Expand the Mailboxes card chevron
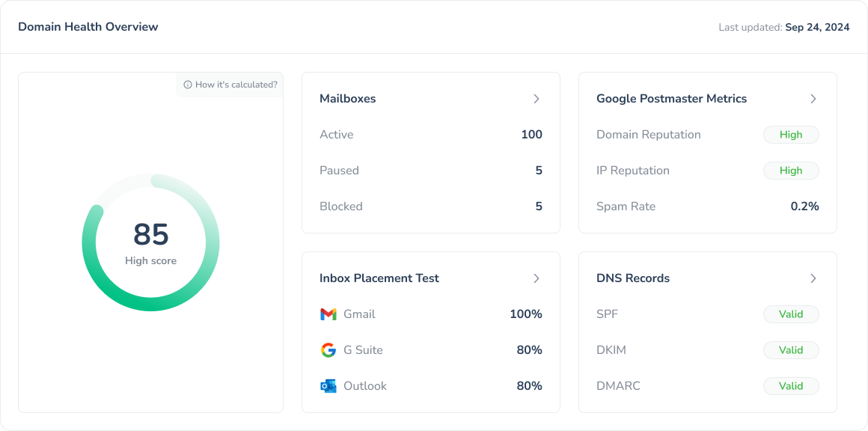Viewport: 868px width, 431px height. pos(536,99)
